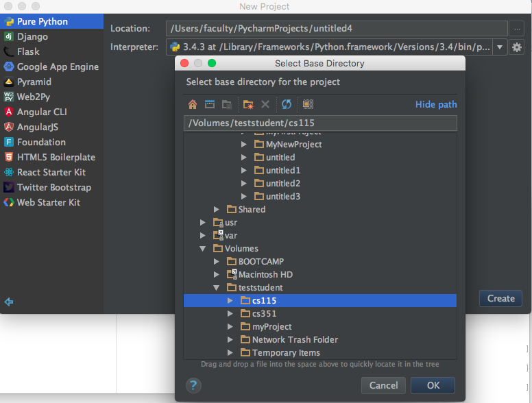The width and height of the screenshot is (532, 403).
Task: Collapse the Volumes folder
Action: pyautogui.click(x=202, y=249)
